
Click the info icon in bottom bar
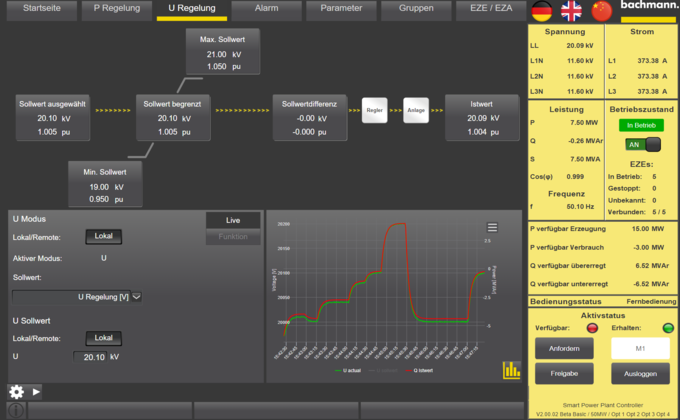16,410
